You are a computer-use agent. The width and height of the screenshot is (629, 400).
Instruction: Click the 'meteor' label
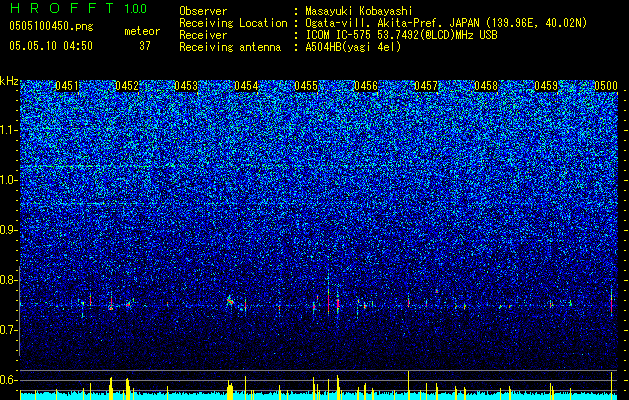[142, 31]
